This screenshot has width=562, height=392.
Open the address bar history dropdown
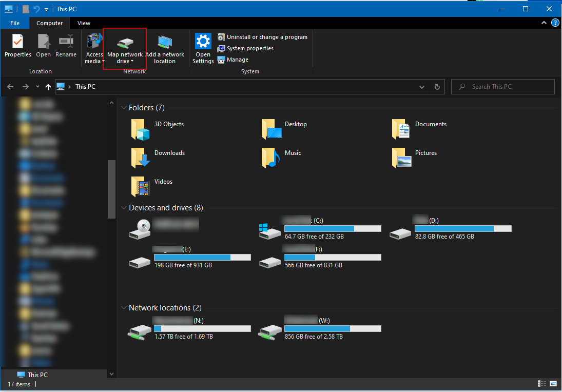(x=421, y=87)
